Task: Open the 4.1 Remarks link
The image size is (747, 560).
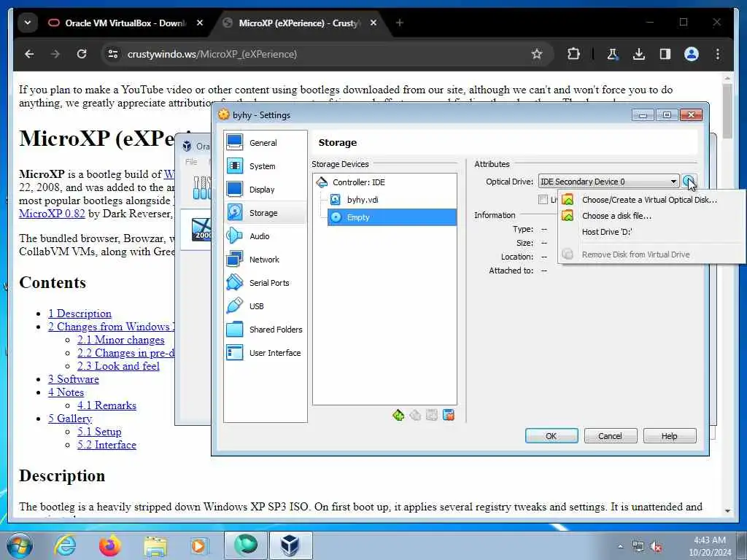Action: click(107, 405)
